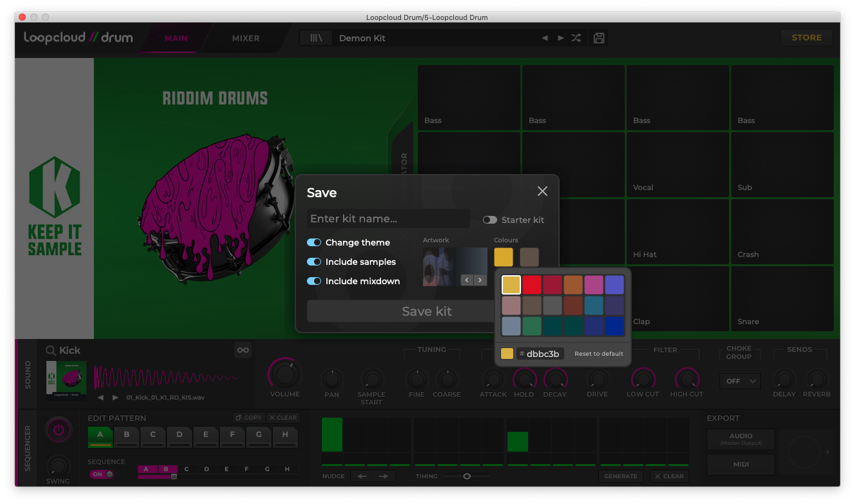
Task: Select edit pattern D
Action: [x=179, y=437]
